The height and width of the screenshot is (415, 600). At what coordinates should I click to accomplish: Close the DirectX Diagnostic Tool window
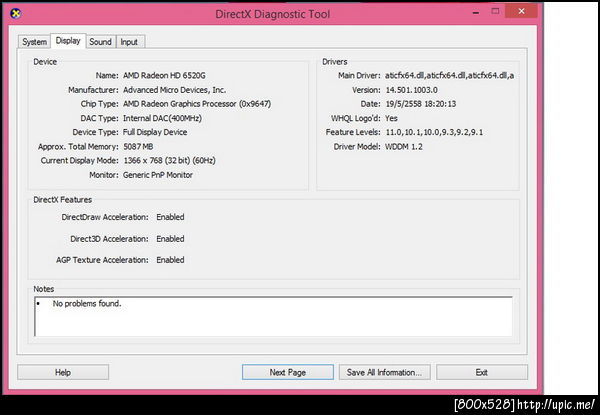click(521, 11)
